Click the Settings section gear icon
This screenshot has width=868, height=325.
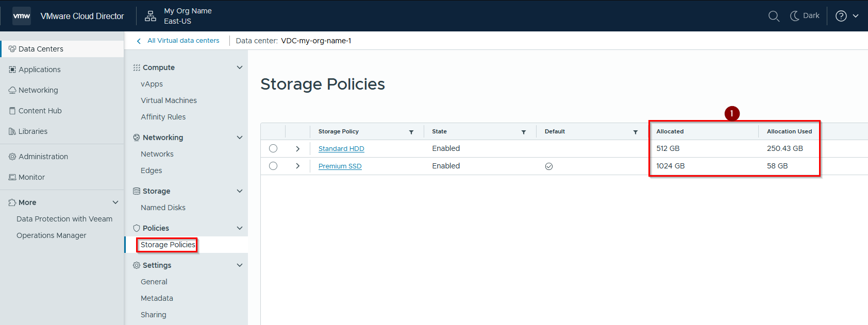[x=137, y=265]
